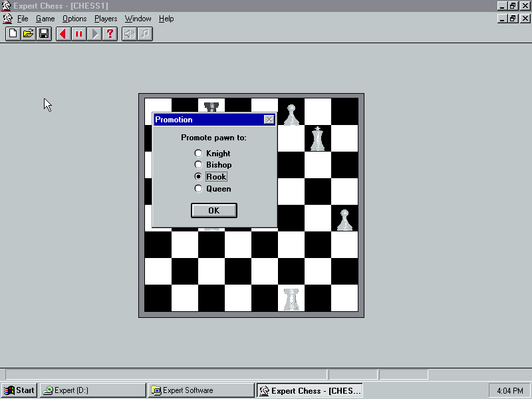Image resolution: width=532 pixels, height=399 pixels.
Task: Click the chess knight document icon in menu bar
Action: pos(7,19)
